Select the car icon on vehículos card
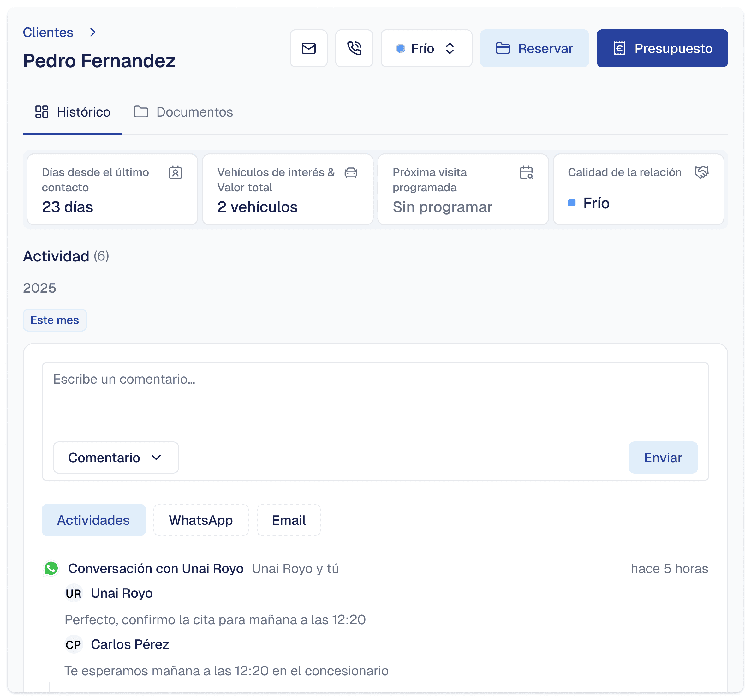The height and width of the screenshot is (700, 751). point(349,173)
